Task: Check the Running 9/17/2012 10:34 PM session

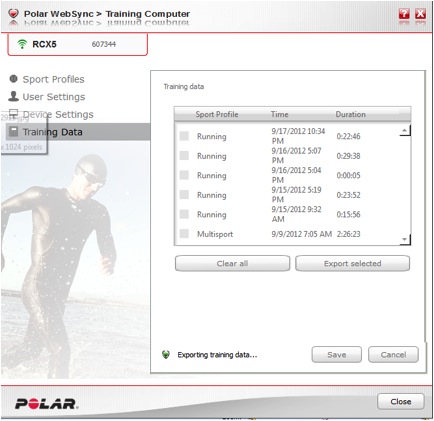Action: [x=184, y=136]
